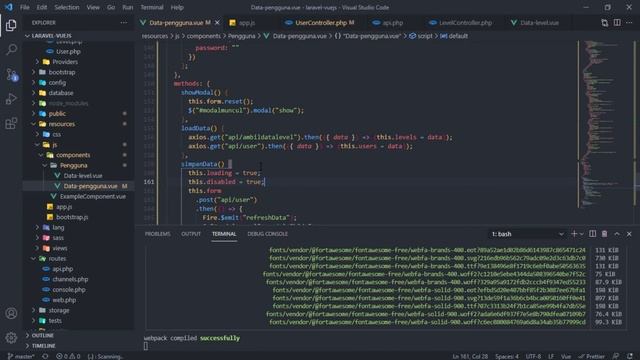The width and height of the screenshot is (640, 360).
Task: Collapse the components folder
Action: pyautogui.click(x=73, y=155)
